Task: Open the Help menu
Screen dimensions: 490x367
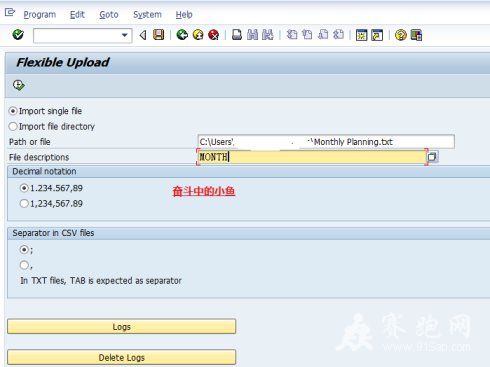Action: click(184, 15)
